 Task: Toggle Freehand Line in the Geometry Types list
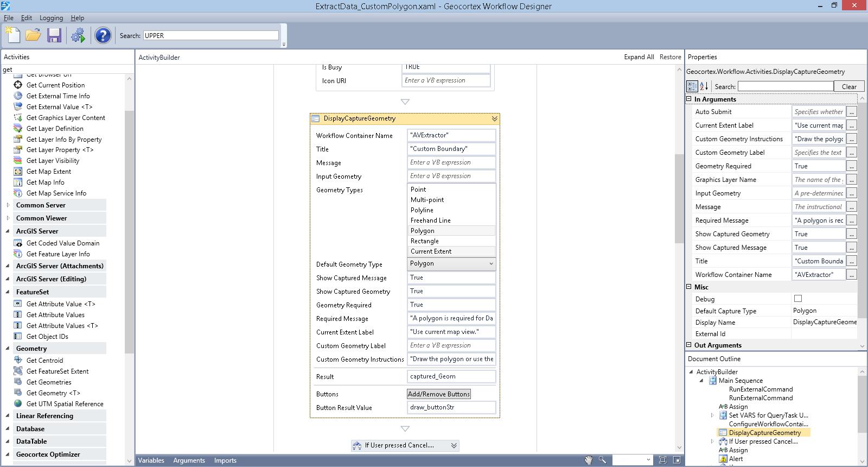pos(451,220)
